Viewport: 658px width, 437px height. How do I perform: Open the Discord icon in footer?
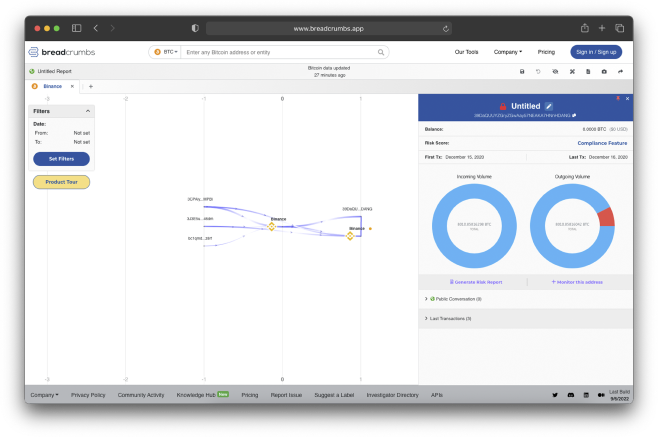click(x=571, y=395)
